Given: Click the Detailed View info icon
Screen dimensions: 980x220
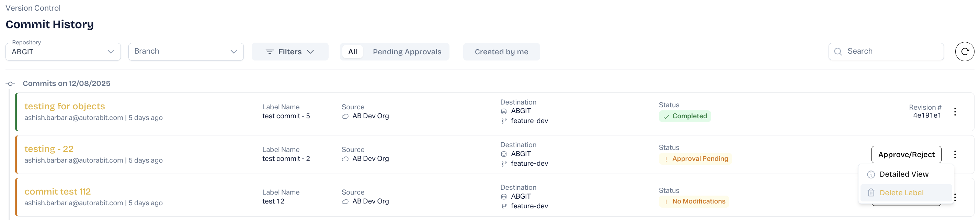Looking at the screenshot, I should [x=871, y=175].
